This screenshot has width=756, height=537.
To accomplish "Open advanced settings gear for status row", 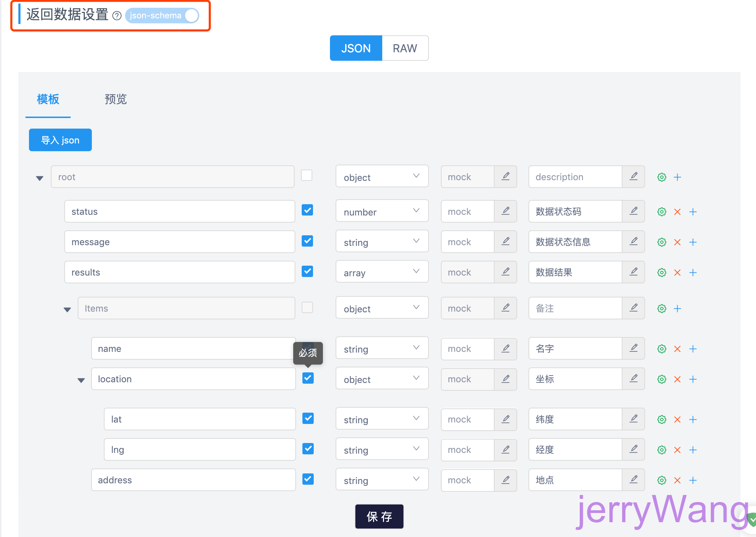I will 662,212.
